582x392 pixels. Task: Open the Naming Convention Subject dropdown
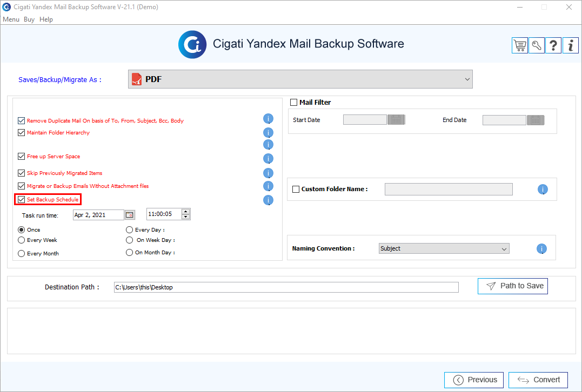pyautogui.click(x=444, y=248)
